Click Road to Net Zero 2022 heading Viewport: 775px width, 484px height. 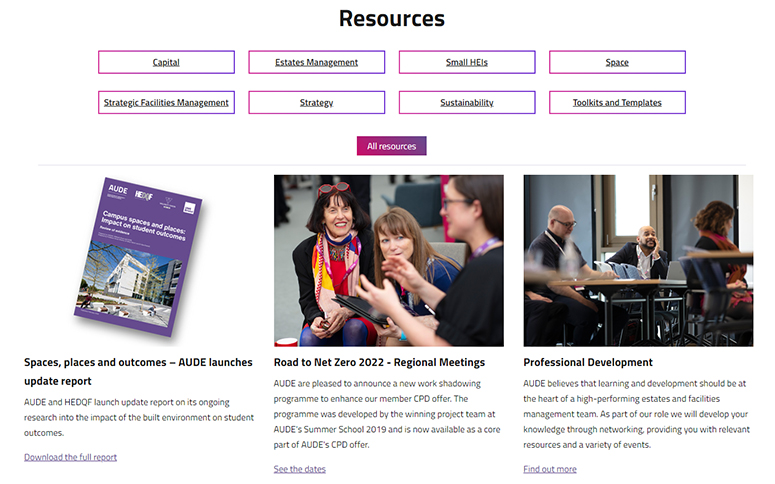tap(378, 362)
